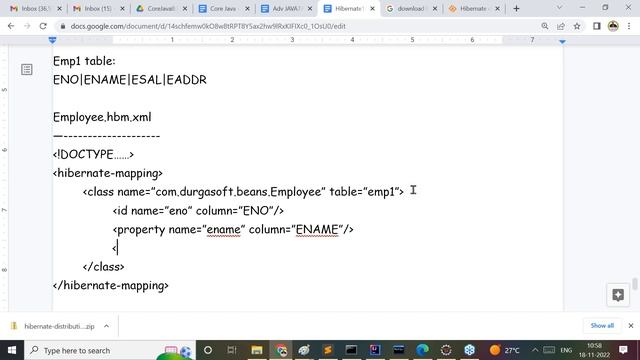
Task: Click Show all downloads
Action: coord(602,326)
